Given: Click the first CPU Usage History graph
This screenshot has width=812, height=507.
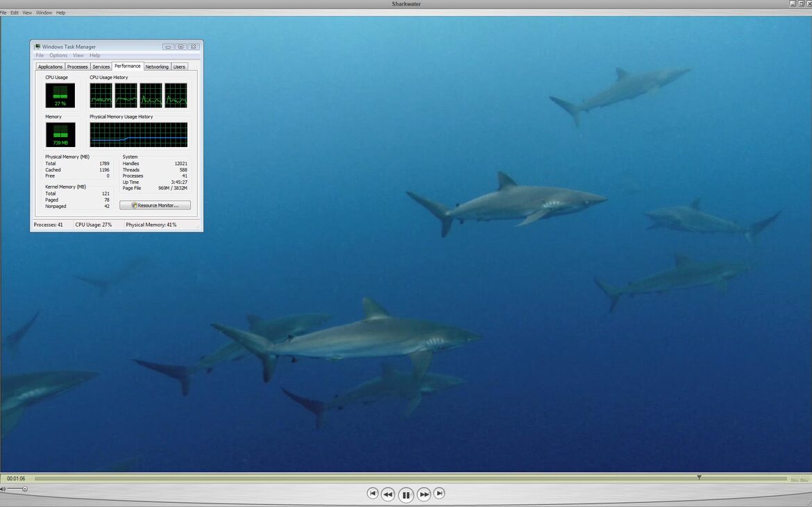Looking at the screenshot, I should pyautogui.click(x=101, y=96).
